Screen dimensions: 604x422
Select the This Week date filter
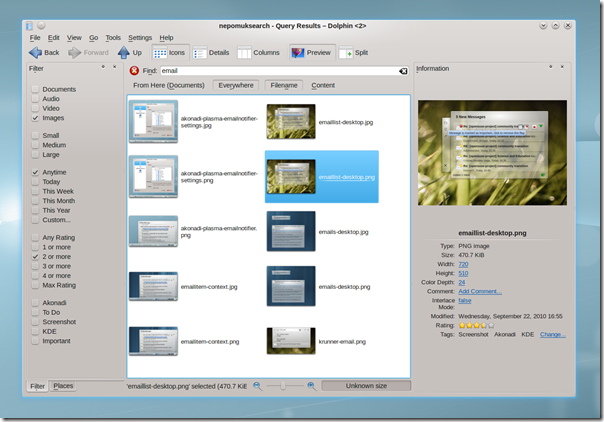pyautogui.click(x=36, y=191)
